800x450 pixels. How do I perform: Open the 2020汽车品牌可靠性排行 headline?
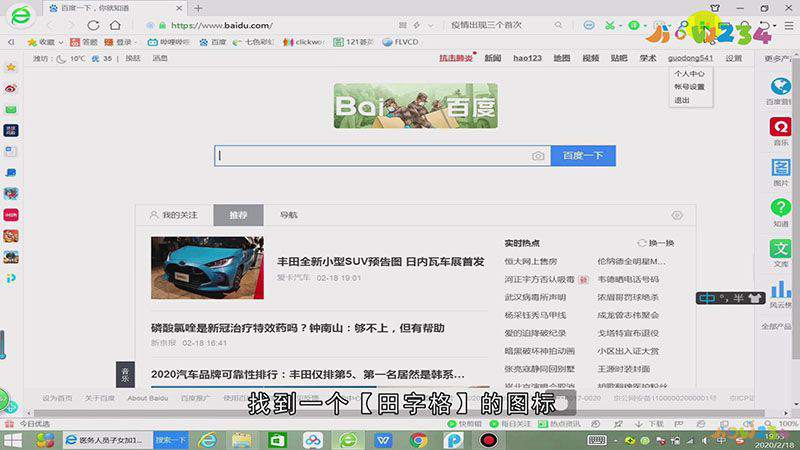click(308, 374)
